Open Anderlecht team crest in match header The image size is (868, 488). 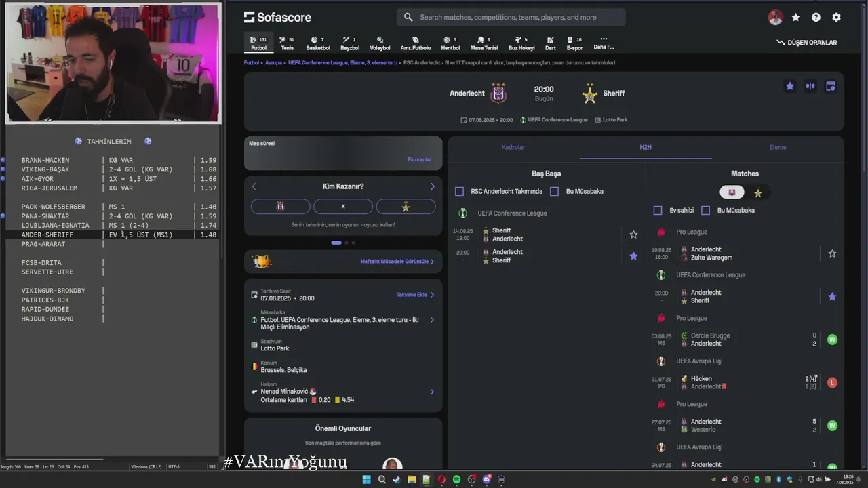click(498, 94)
